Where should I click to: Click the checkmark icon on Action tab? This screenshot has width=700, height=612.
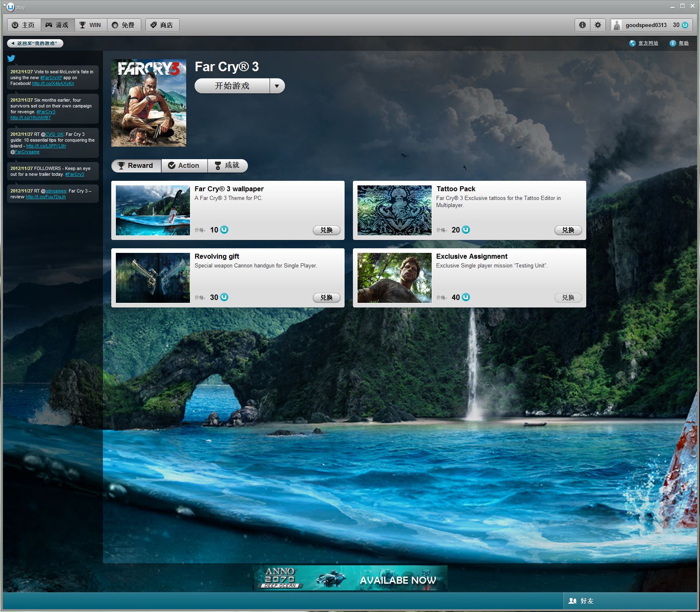coord(171,165)
